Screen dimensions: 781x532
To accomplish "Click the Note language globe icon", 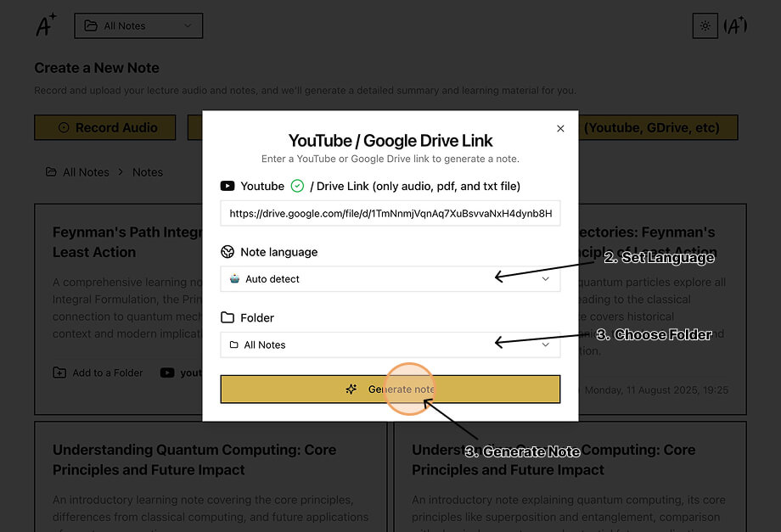I will coord(228,252).
